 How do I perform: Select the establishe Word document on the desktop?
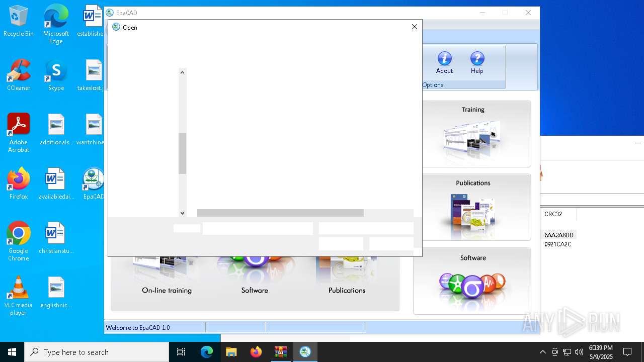pyautogui.click(x=91, y=21)
